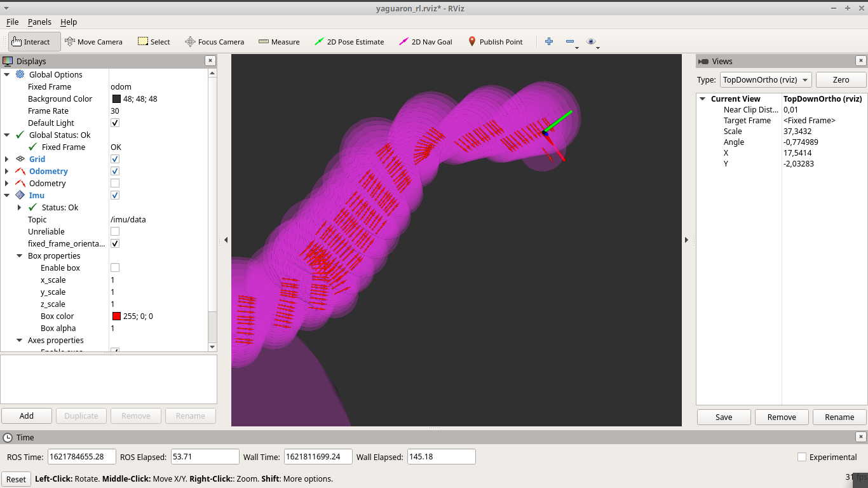The image size is (868, 488).
Task: Tick the Experimental checkbox
Action: tap(802, 457)
